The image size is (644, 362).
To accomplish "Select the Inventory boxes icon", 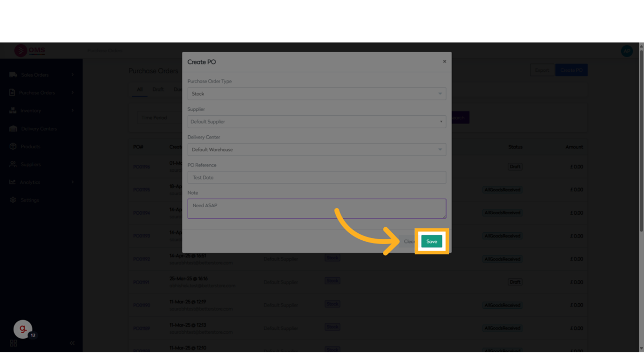I will point(13,111).
